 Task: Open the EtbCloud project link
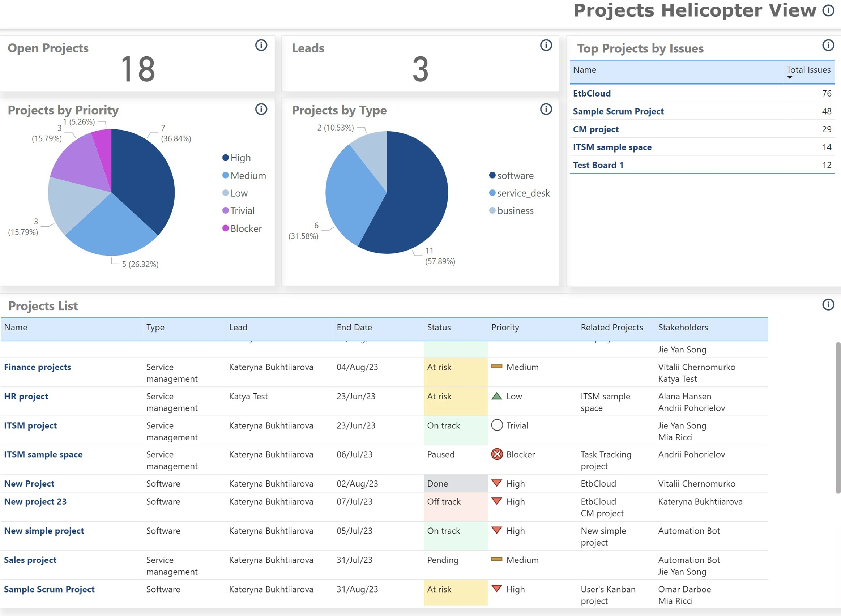click(x=592, y=93)
